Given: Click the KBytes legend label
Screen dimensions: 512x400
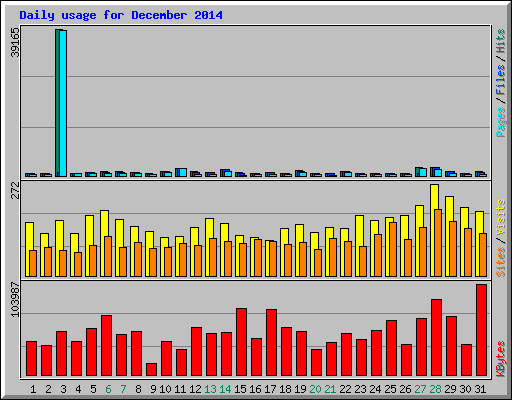Looking at the screenshot, I should click(501, 359).
